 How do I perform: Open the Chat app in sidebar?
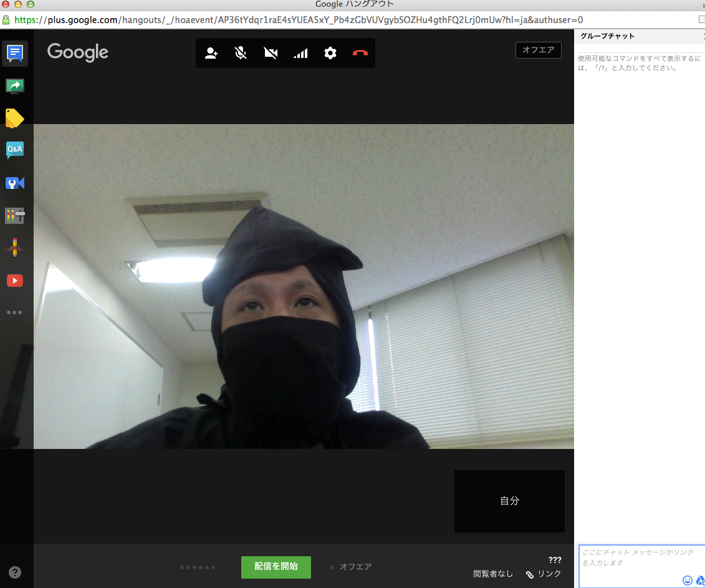tap(15, 54)
